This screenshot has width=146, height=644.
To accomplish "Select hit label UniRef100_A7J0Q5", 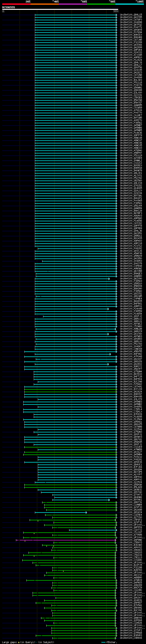I will coord(131,55).
